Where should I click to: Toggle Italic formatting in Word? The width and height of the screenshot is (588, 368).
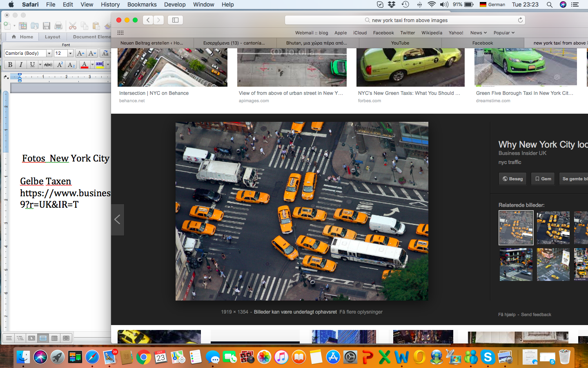[x=21, y=65]
